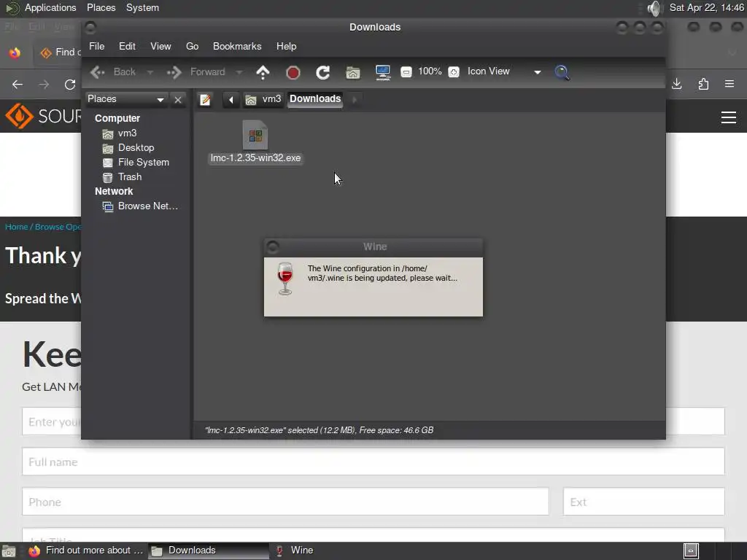This screenshot has height=560, width=747.
Task: Click the SourceForge logo in Firefox
Action: click(43, 116)
